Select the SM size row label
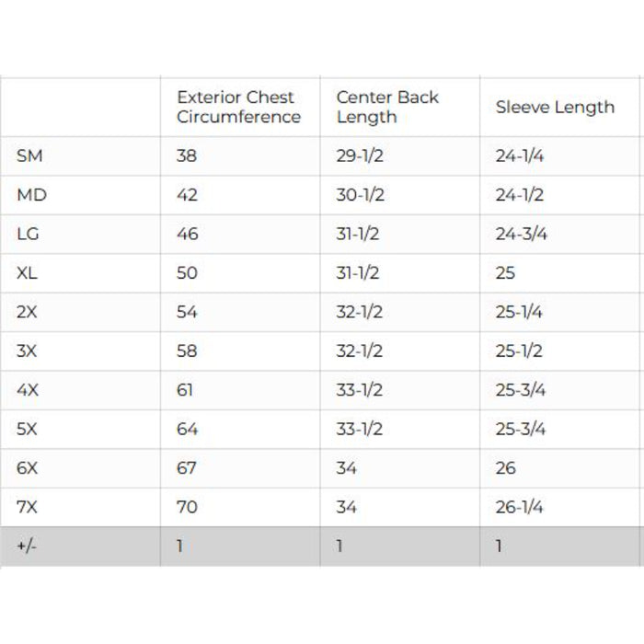Screen dimensions: 644x644 (x=29, y=156)
